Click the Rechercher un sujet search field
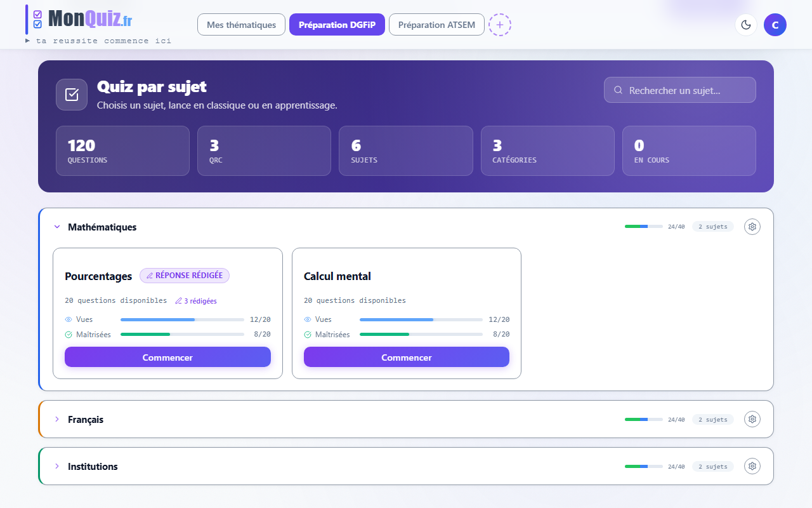Screen dimensions: 812x508 tap(680, 90)
